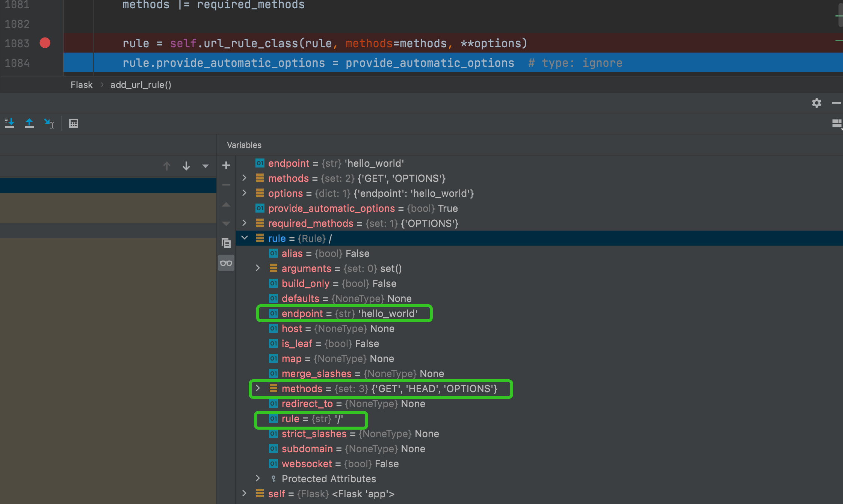This screenshot has width=843, height=504.
Task: Click the step-out debugger icon
Action: coord(29,124)
